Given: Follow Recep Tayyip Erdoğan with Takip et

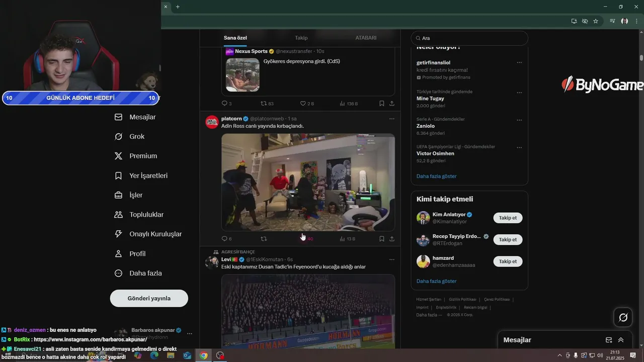Looking at the screenshot, I should point(508,240).
